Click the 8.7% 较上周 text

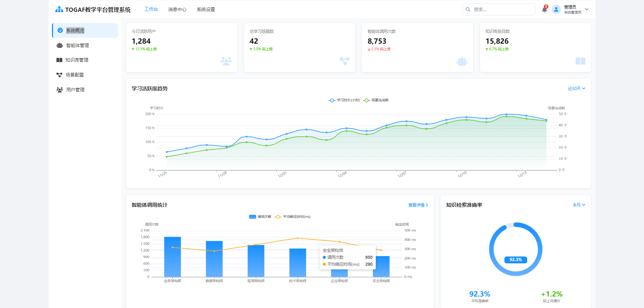pyautogui.click(x=499, y=49)
